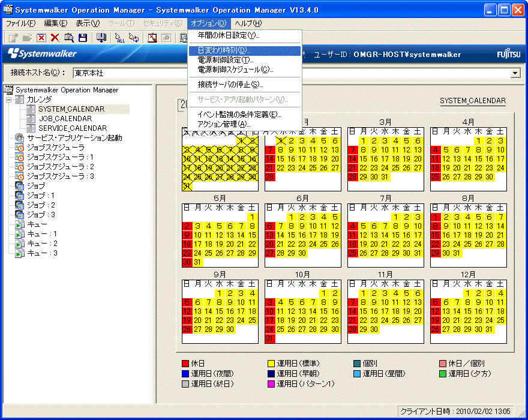The height and width of the screenshot is (420, 528).
Task: Select ジョブ : 2 in the tree
Action: [x=41, y=205]
